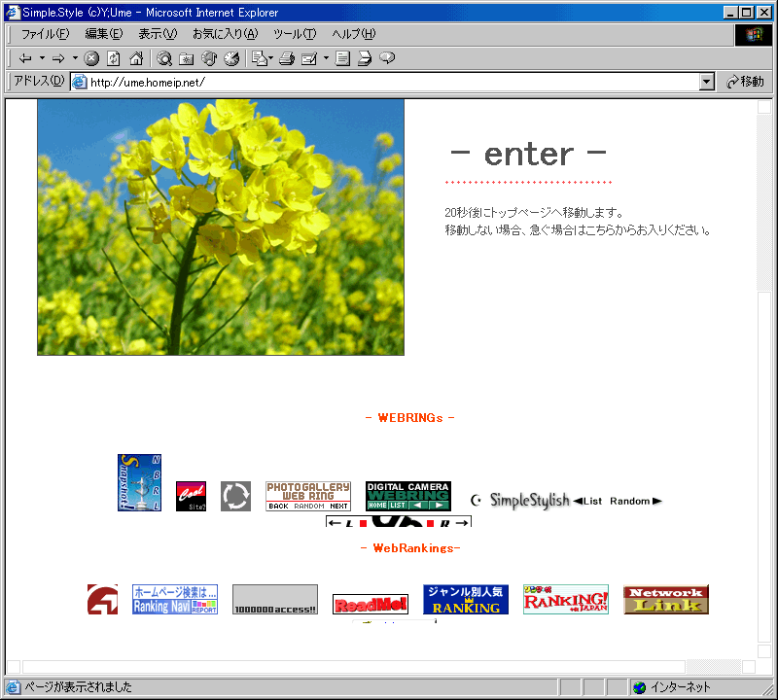
Task: Open the ファイル(F) menu
Action: 45,34
